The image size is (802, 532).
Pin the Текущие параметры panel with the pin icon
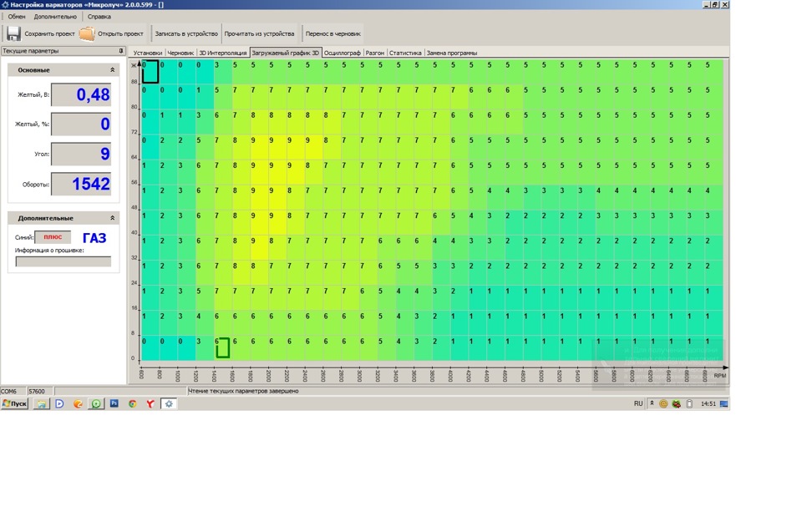click(120, 51)
